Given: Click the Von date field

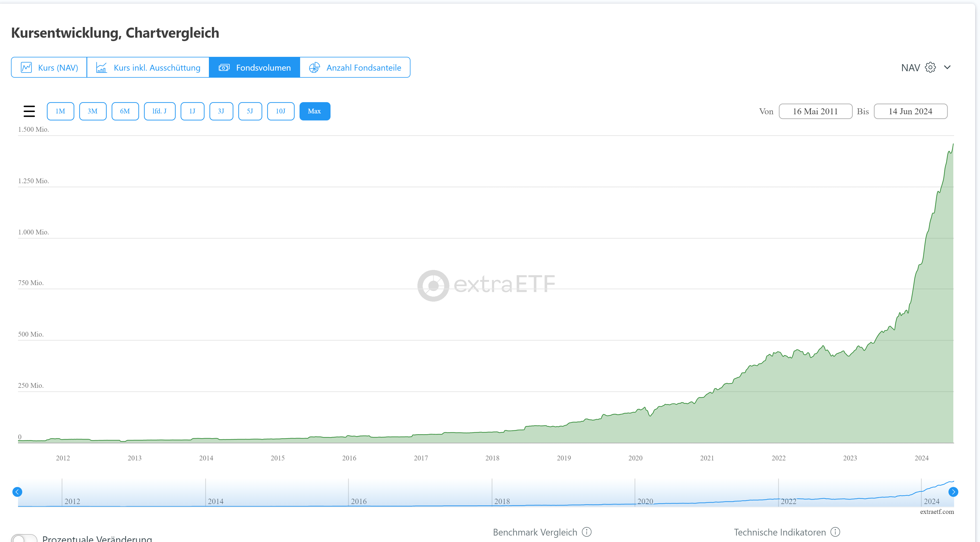Looking at the screenshot, I should (x=815, y=111).
